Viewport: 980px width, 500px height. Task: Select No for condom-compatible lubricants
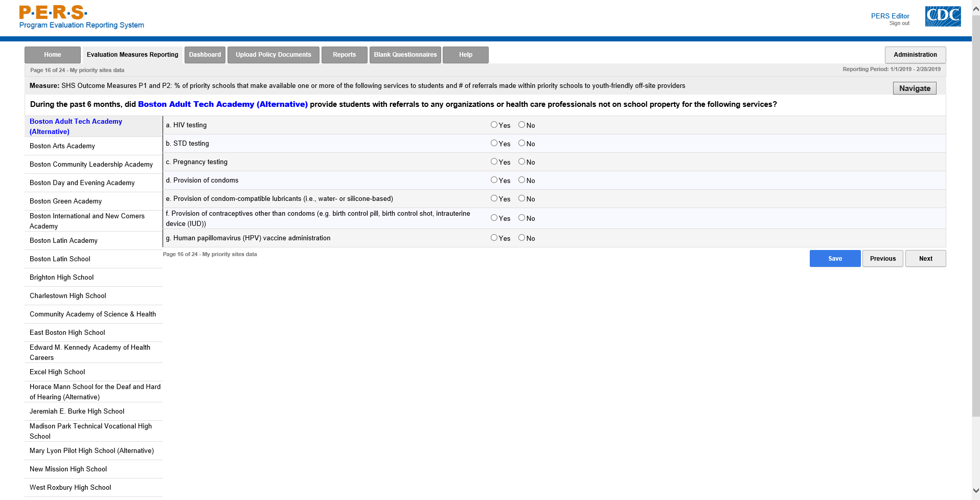[521, 198]
